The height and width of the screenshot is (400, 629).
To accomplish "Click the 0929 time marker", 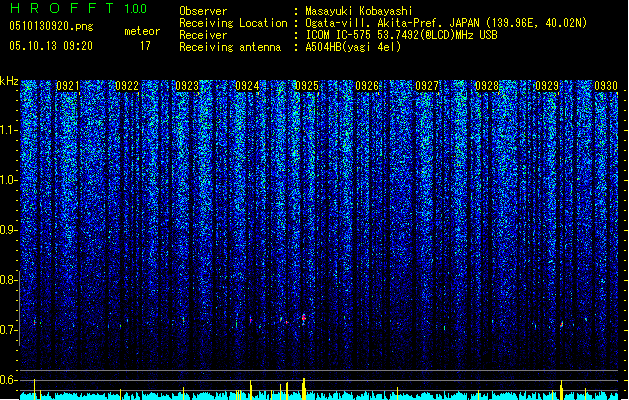I will point(547,86).
